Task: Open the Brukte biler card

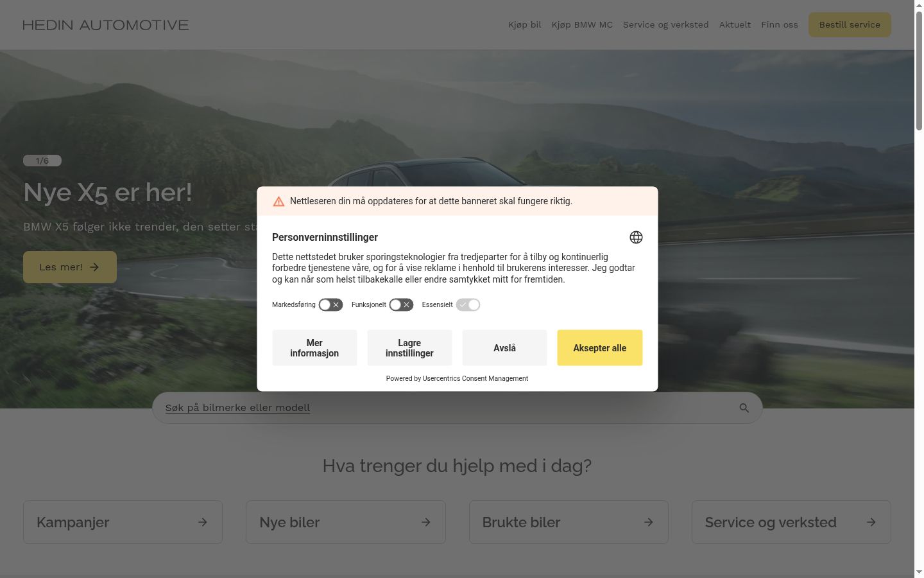Action: click(569, 522)
